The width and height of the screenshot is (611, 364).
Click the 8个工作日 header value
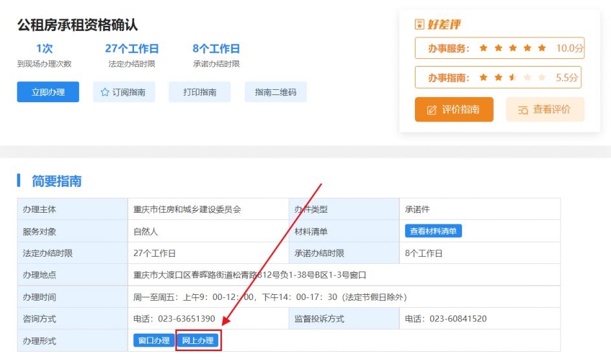point(216,48)
